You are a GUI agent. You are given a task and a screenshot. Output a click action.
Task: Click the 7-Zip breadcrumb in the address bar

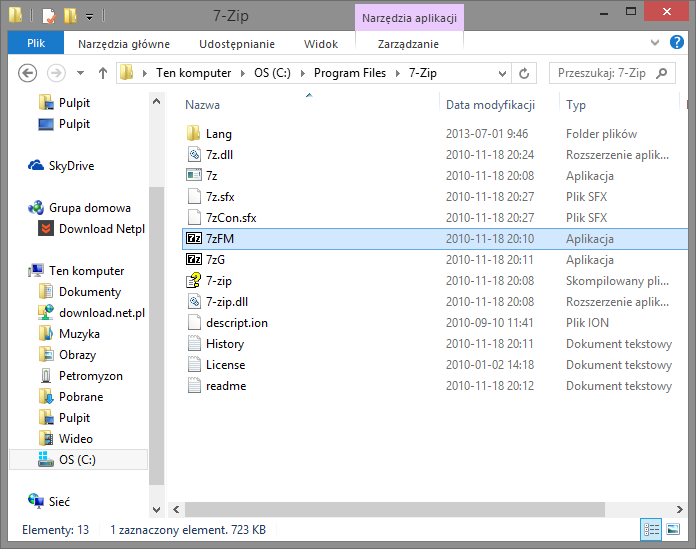[423, 73]
